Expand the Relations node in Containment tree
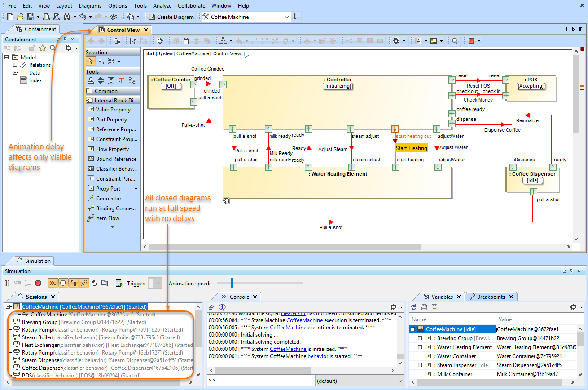 16,65
